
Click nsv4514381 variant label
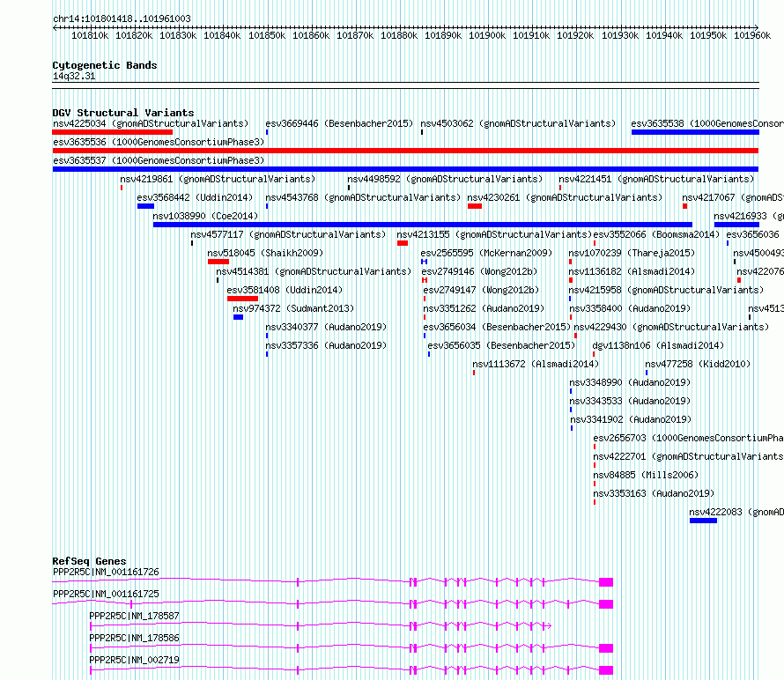[x=314, y=271]
